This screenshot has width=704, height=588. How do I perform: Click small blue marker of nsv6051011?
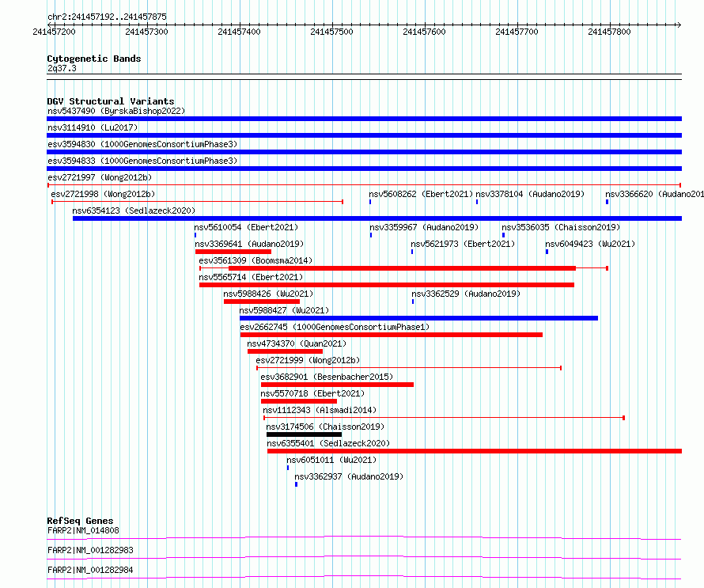pyautogui.click(x=288, y=468)
